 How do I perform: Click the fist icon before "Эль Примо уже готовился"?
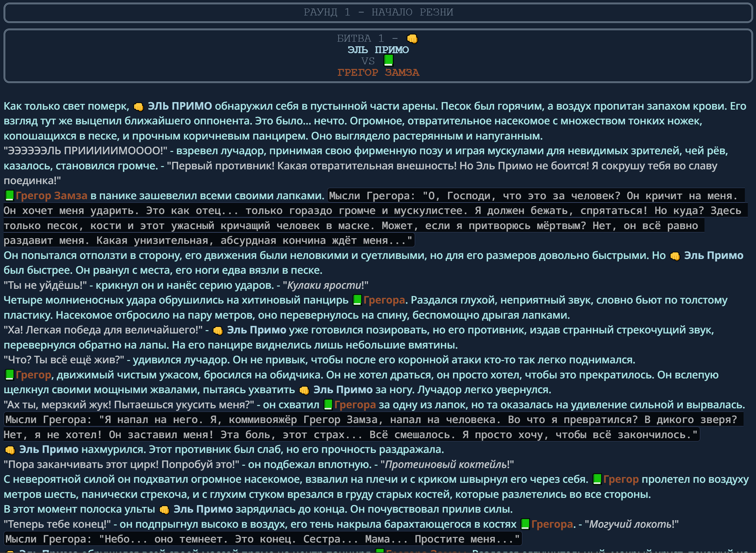218,331
